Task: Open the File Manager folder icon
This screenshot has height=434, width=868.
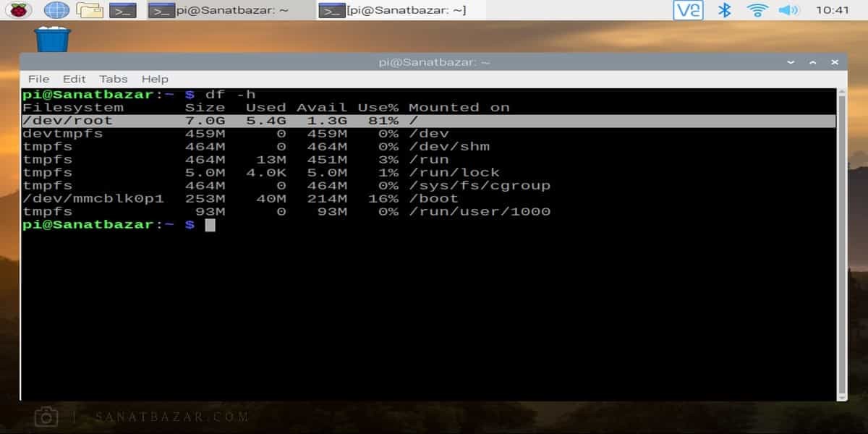Action: pyautogui.click(x=90, y=10)
